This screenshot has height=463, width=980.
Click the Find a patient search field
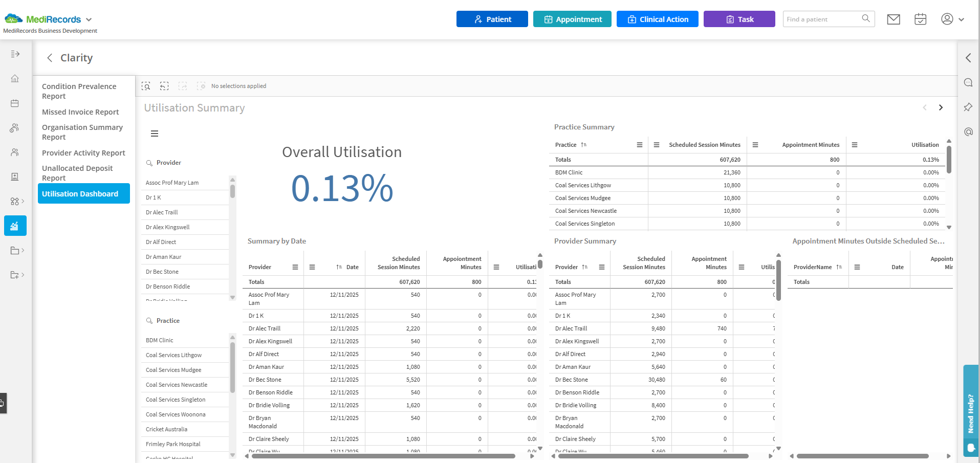(822, 19)
